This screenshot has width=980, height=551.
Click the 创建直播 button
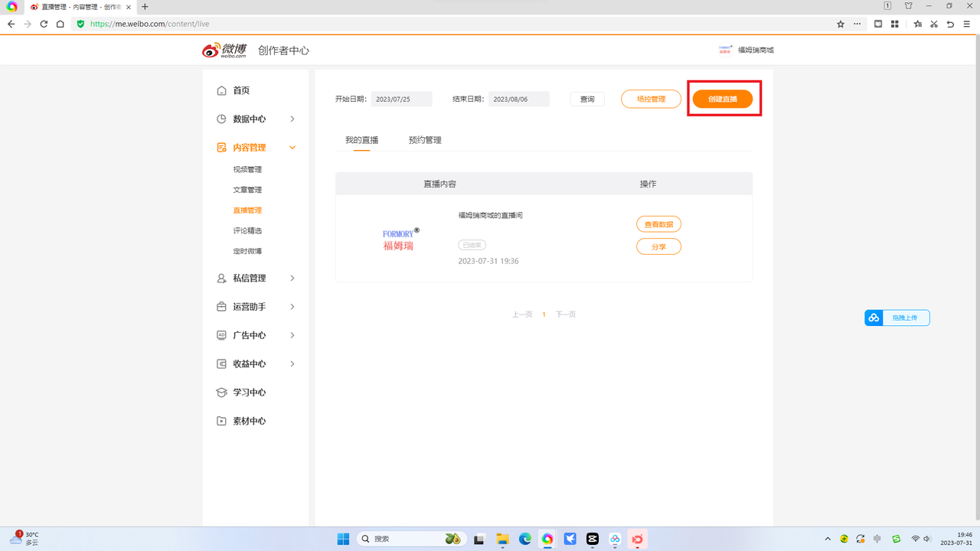click(723, 99)
